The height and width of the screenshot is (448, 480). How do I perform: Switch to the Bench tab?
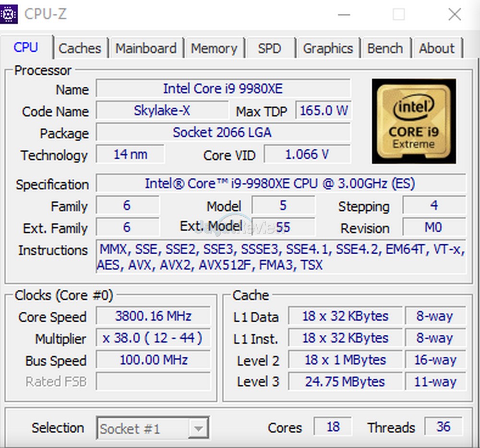point(385,48)
